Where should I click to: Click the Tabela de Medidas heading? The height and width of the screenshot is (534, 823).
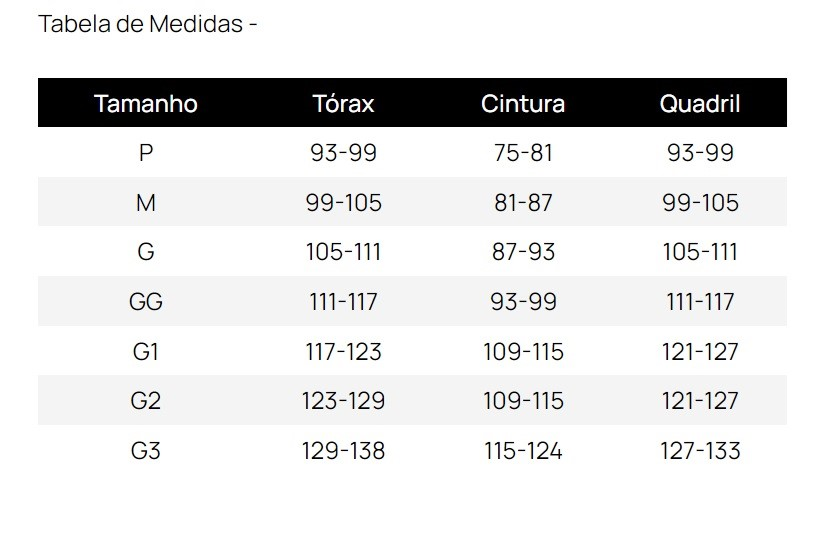(147, 24)
